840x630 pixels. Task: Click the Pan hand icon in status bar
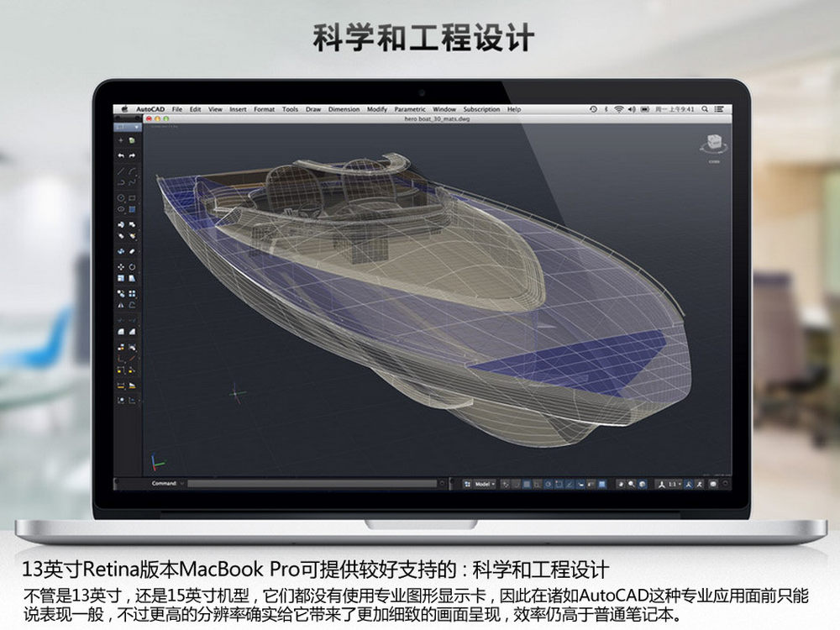pos(621,484)
